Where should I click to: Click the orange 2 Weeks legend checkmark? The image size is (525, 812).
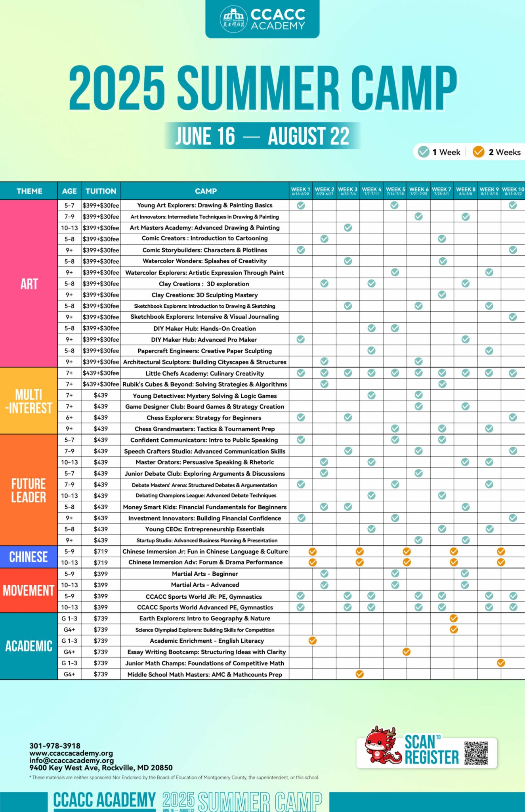[x=479, y=152]
